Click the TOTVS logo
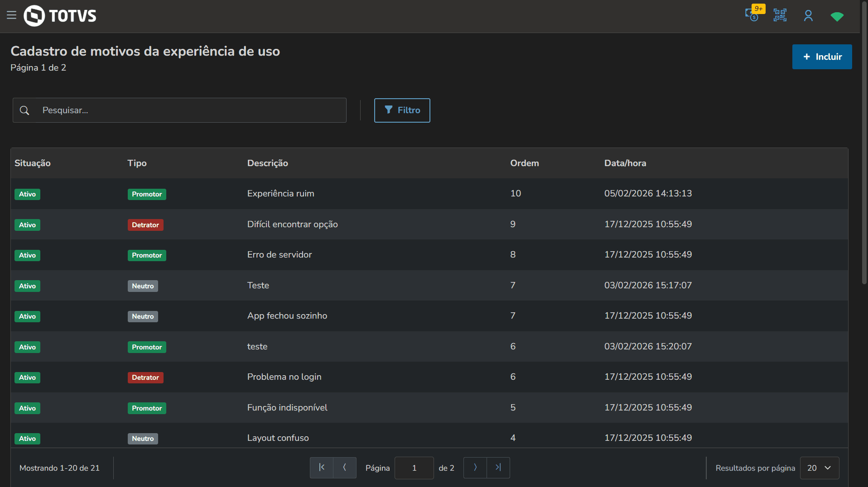This screenshot has width=868, height=487. 60,16
